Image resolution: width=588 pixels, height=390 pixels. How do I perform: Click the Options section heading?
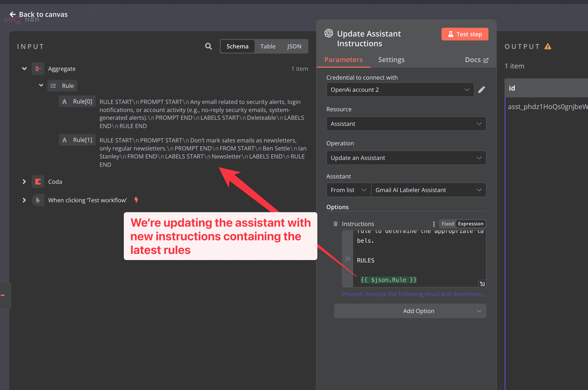(338, 207)
